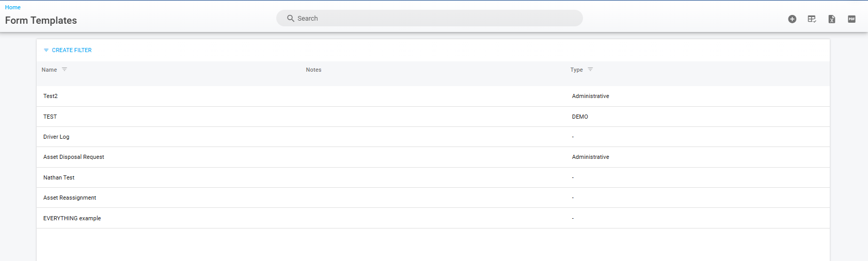The width and height of the screenshot is (868, 261).
Task: Open the Asset Reassignment template
Action: pos(70,198)
